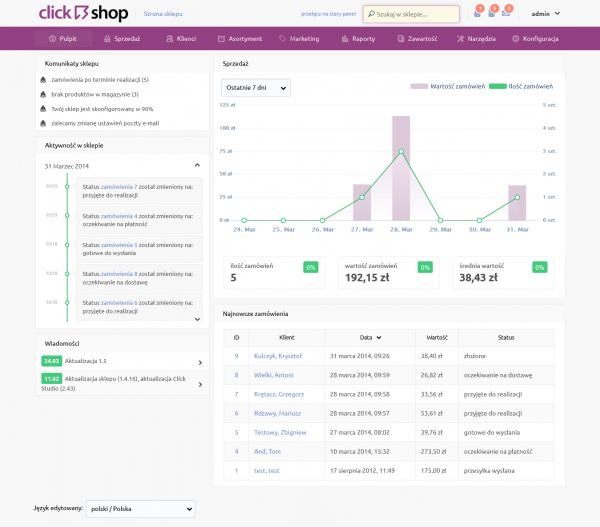Screen dimensions: 600x527
Task: Open the 'polski / Polska' language dropdown
Action: [140, 509]
